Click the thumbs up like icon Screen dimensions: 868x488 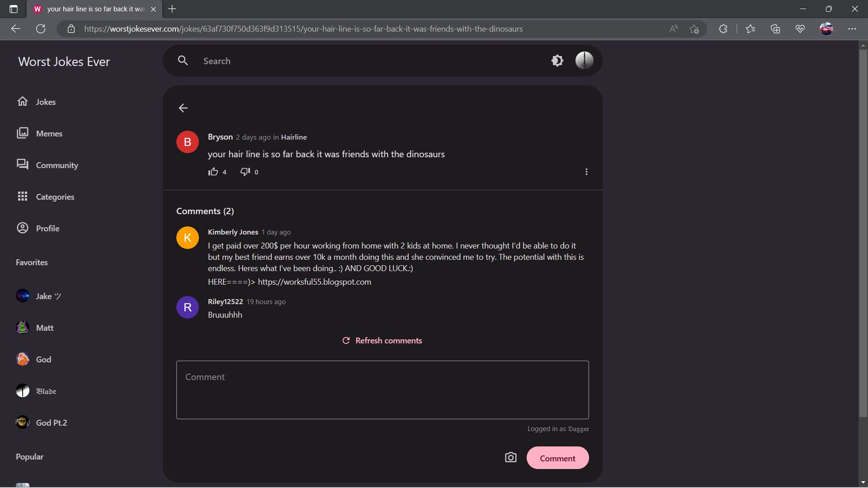click(213, 172)
